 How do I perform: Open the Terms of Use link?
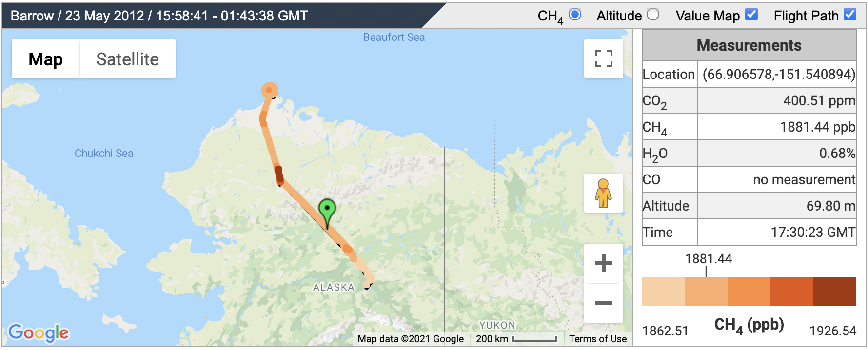[x=598, y=339]
